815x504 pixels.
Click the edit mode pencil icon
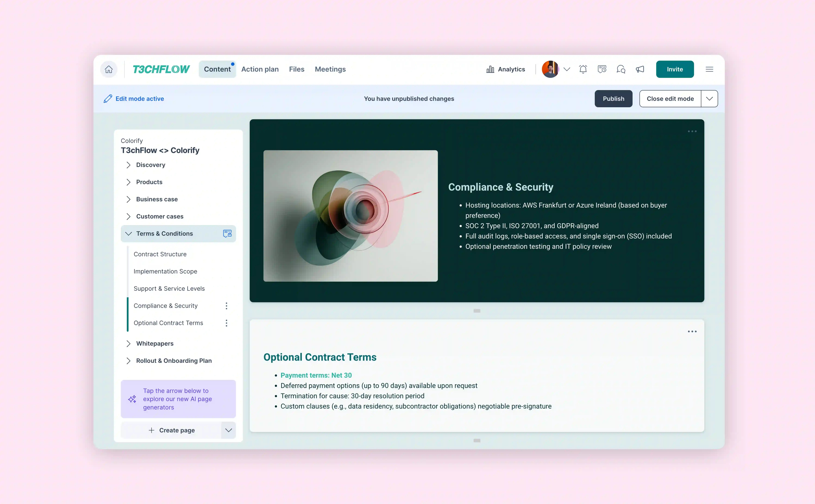tap(108, 99)
